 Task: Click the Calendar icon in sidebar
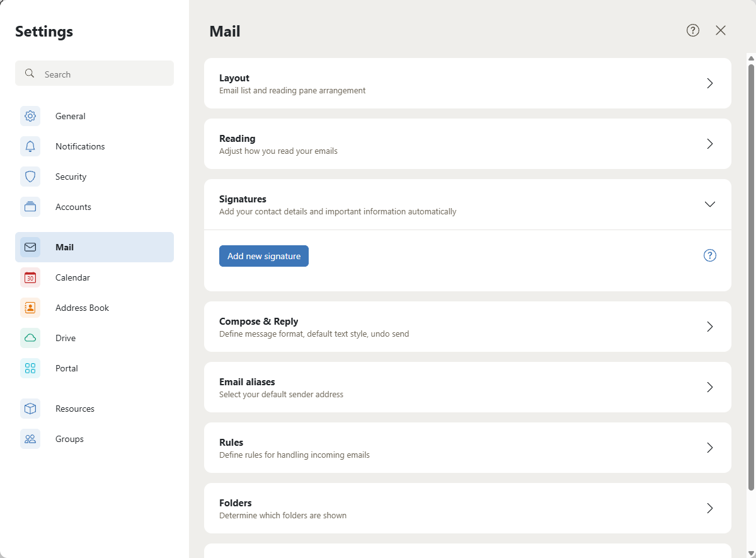[30, 277]
